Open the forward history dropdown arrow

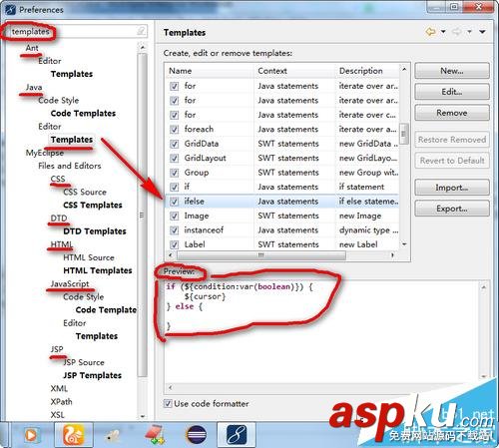pyautogui.click(x=469, y=32)
